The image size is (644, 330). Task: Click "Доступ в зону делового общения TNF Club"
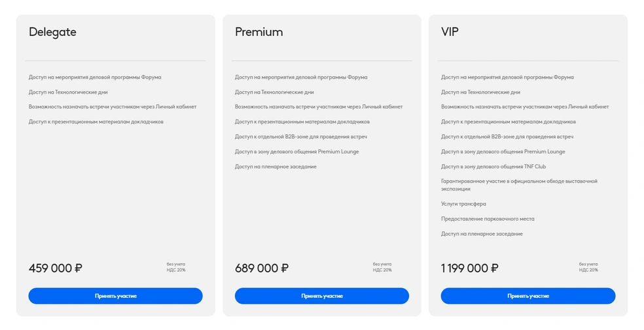(x=493, y=166)
